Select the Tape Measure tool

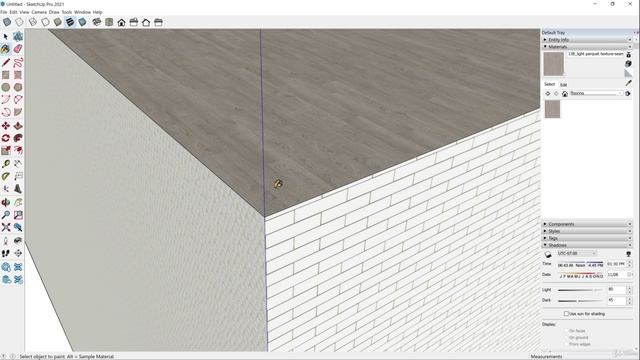pos(6,164)
